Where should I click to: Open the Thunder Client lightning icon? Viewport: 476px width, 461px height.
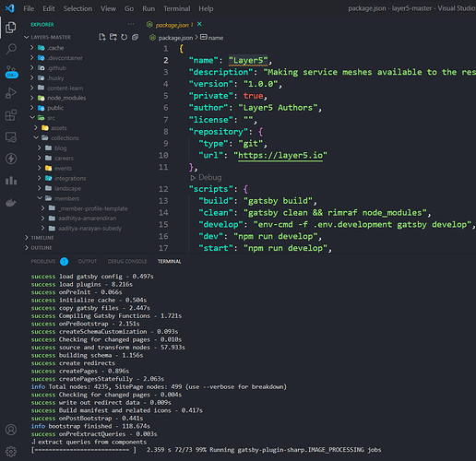click(11, 159)
